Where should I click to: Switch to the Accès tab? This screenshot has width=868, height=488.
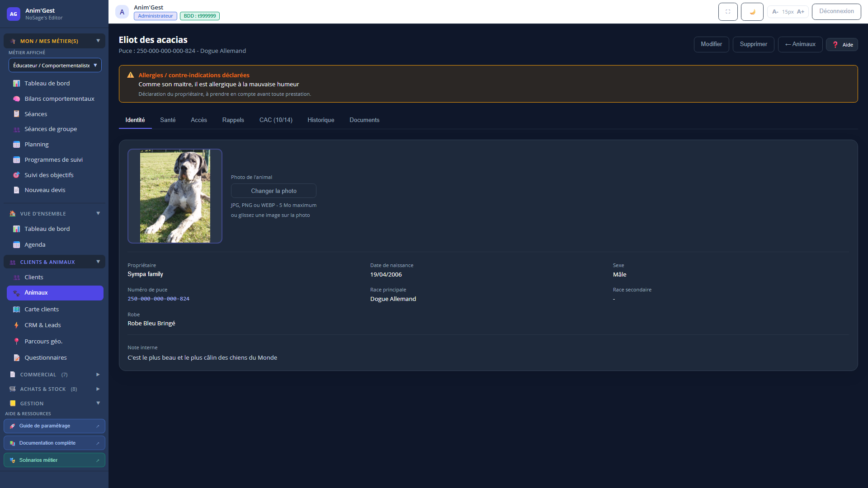[199, 120]
